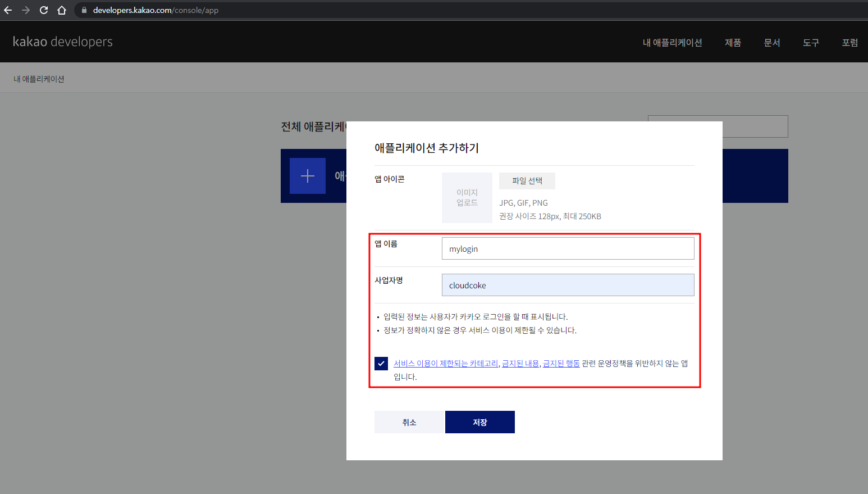Click the kakao developers logo

point(62,41)
